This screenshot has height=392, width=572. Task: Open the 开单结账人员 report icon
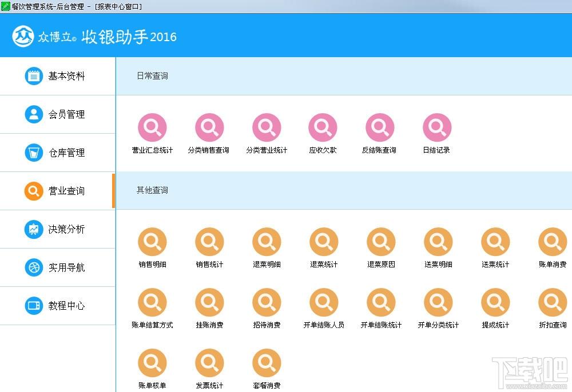(324, 302)
